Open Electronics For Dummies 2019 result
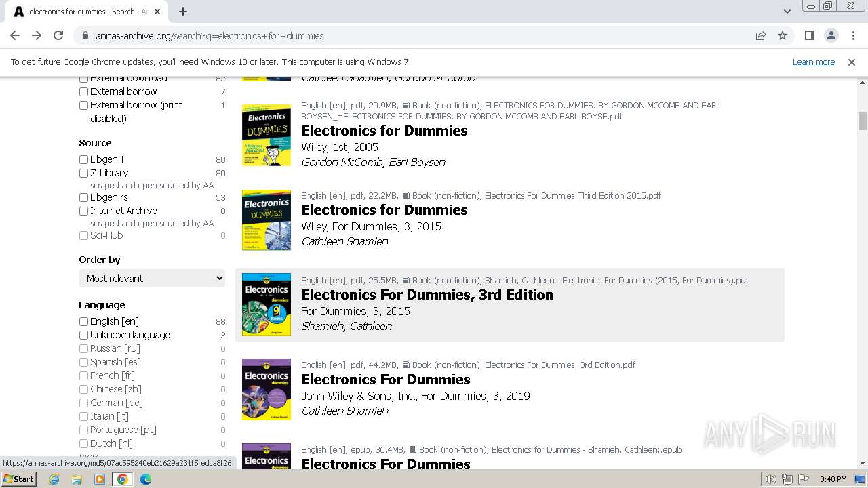868x488 pixels. pos(386,380)
